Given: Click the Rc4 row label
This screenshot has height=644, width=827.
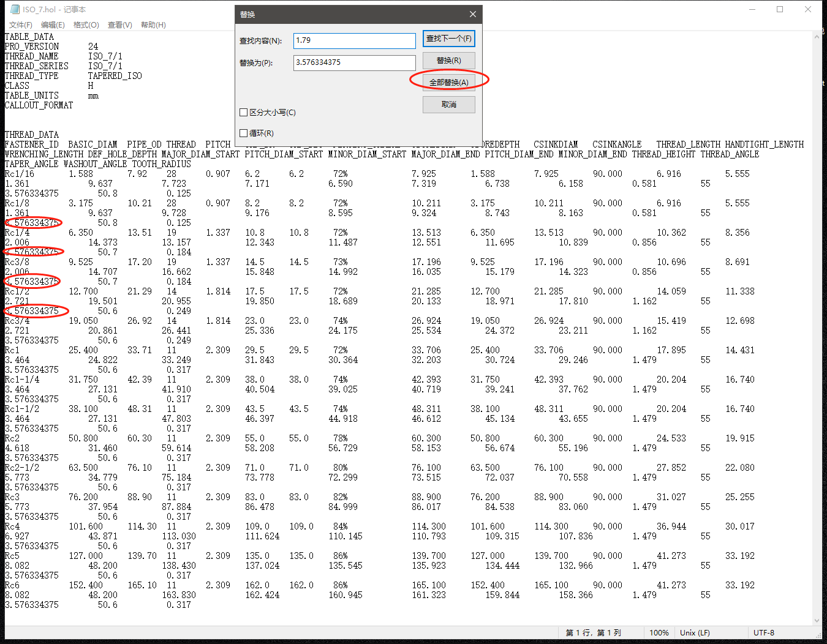Looking at the screenshot, I should (12, 526).
